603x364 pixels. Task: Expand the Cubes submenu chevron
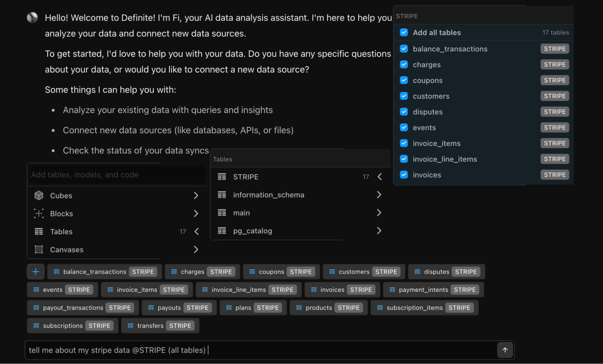point(196,196)
